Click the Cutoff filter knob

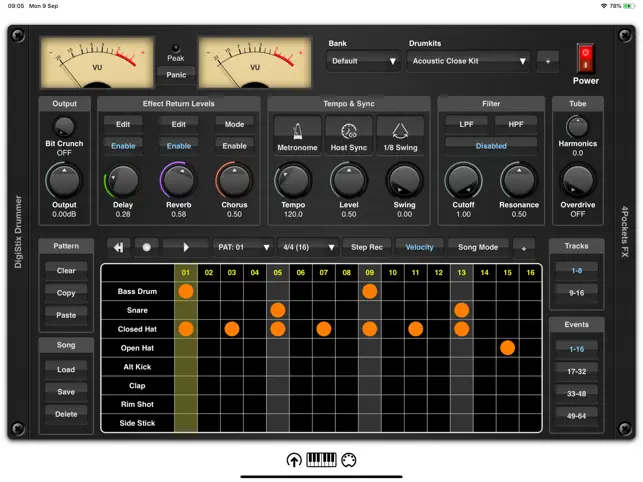(463, 180)
